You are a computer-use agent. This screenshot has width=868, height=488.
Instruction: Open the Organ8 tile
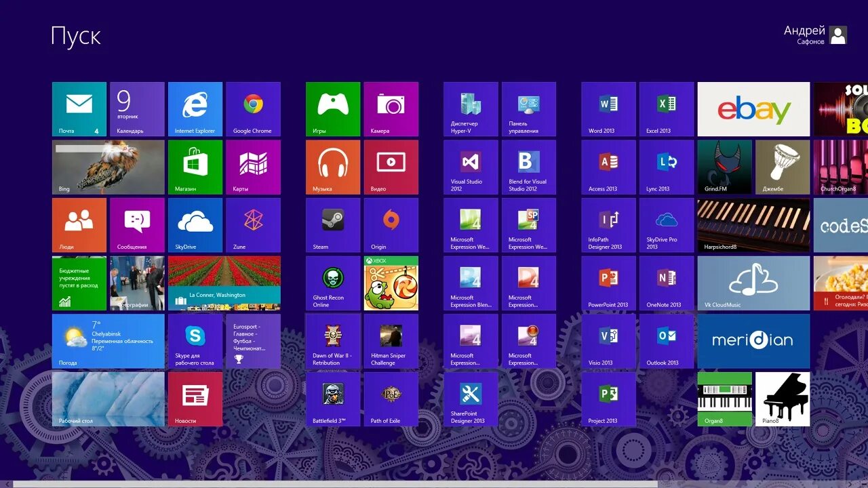725,399
